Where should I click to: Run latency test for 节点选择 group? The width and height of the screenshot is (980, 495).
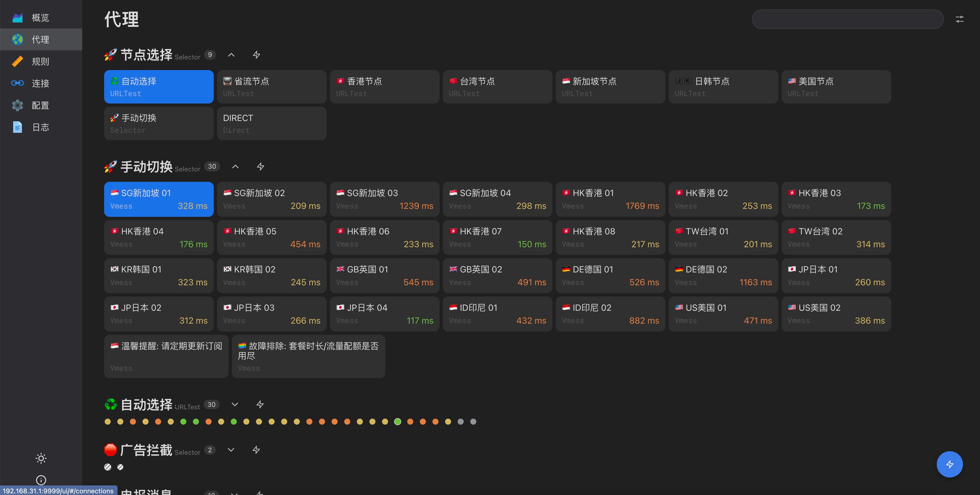coord(257,55)
